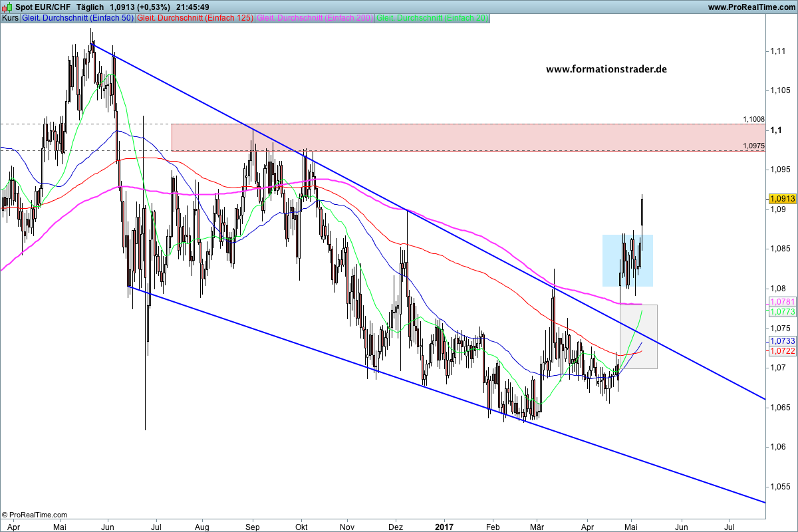Click the 1,1008 horizontal level label
Screen dimensions: 798x532
(x=754, y=120)
